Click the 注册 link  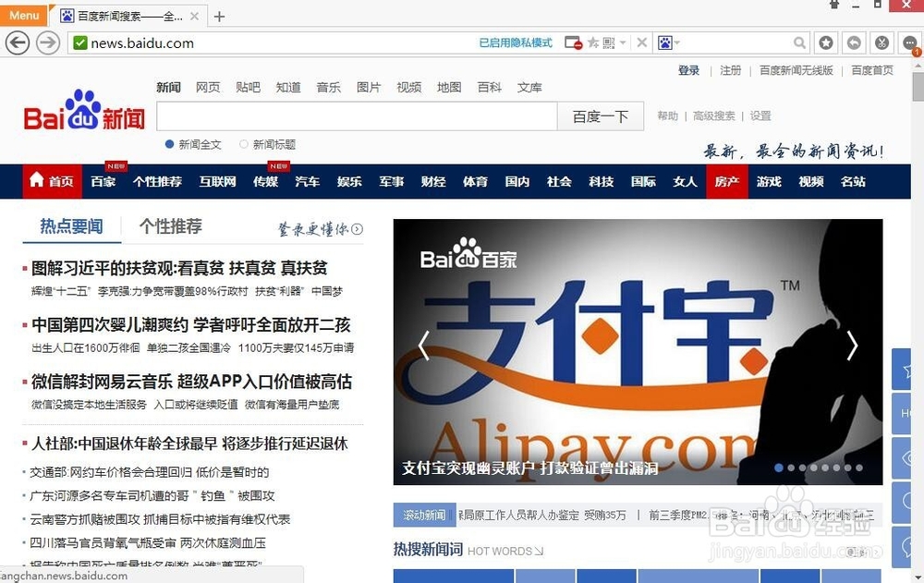(x=730, y=70)
